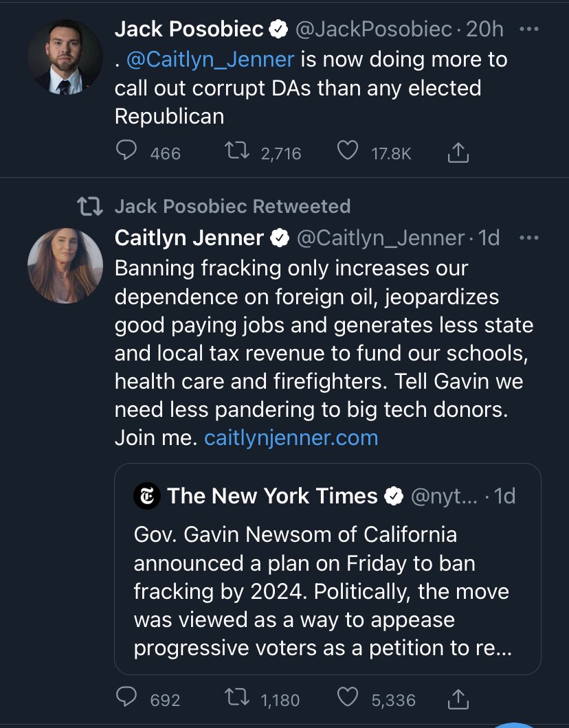
Task: Tap the "Jack Posobiec Retweeted" label
Action: (x=232, y=206)
